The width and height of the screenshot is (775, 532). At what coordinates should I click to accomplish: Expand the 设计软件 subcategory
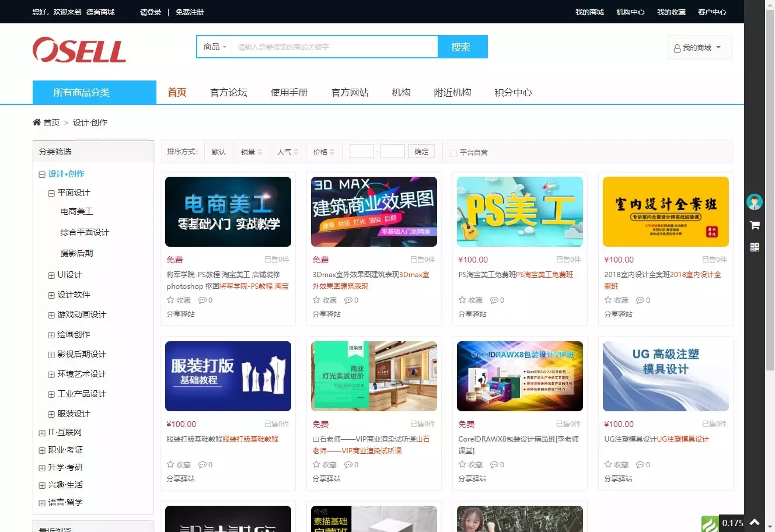tap(51, 295)
